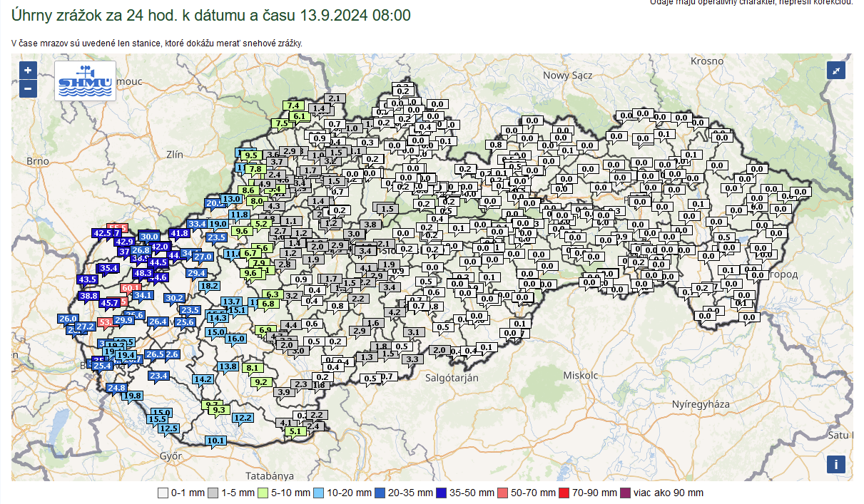Screen dimensions: 864x504
Task: Click the 27.2 station marker
Action: (86, 326)
